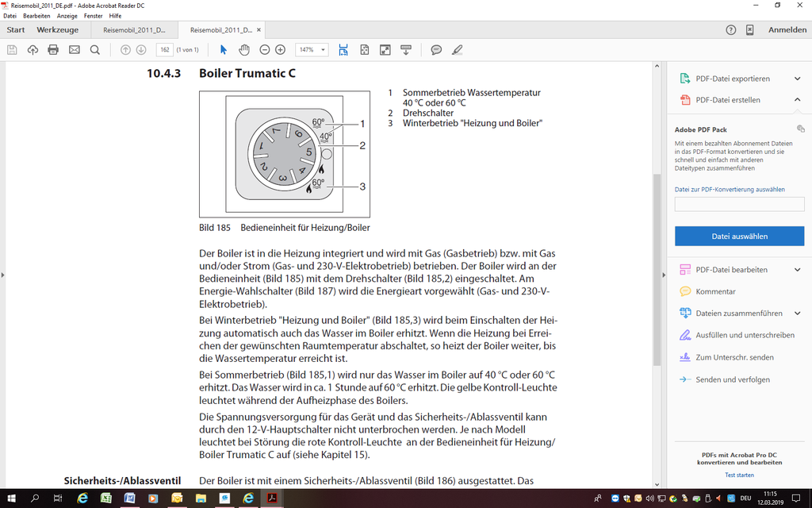Viewport: 812px width, 508px height.
Task: Go to the previous page arrow
Action: (125, 50)
